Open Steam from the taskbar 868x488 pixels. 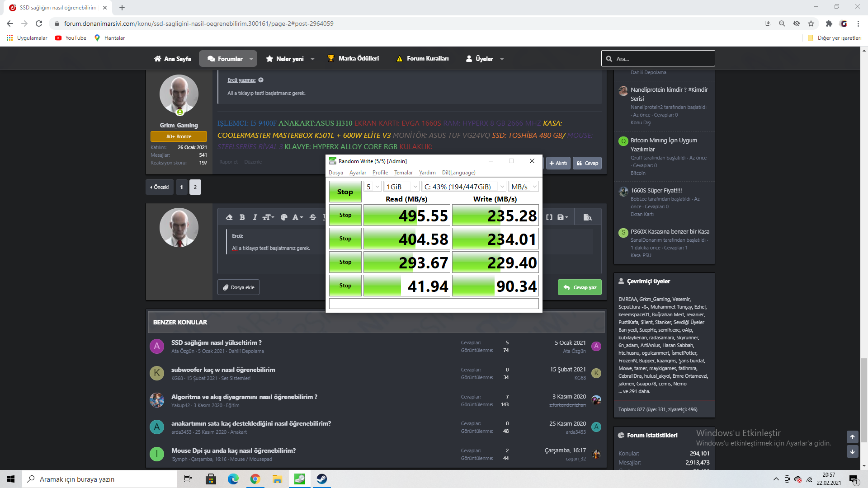tap(322, 479)
